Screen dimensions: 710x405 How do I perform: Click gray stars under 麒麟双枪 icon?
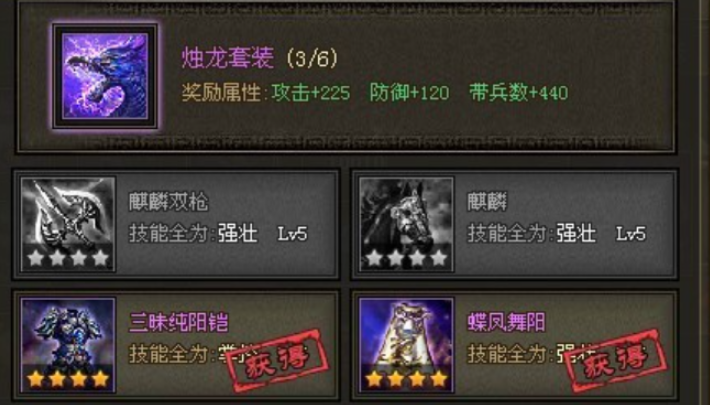tap(68, 258)
